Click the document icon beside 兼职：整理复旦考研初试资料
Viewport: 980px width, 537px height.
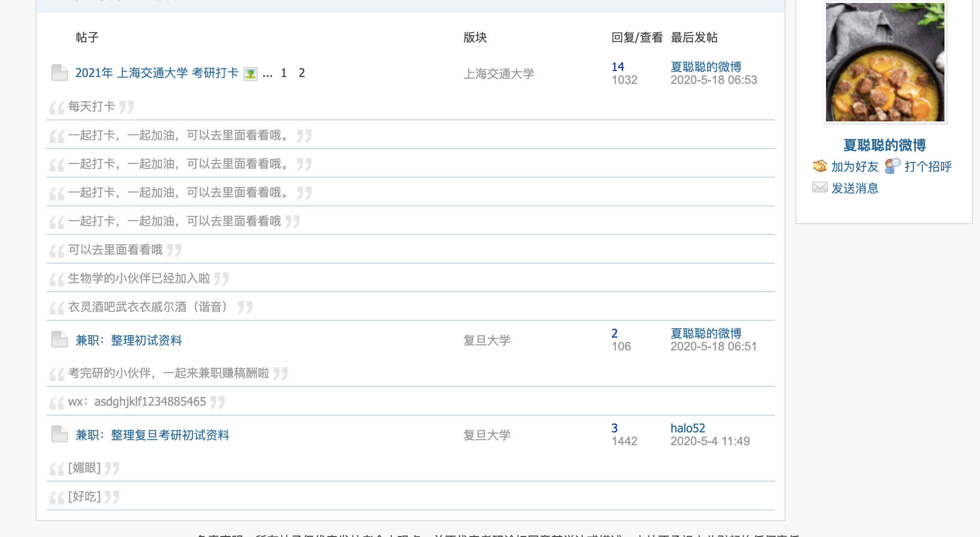pyautogui.click(x=60, y=434)
